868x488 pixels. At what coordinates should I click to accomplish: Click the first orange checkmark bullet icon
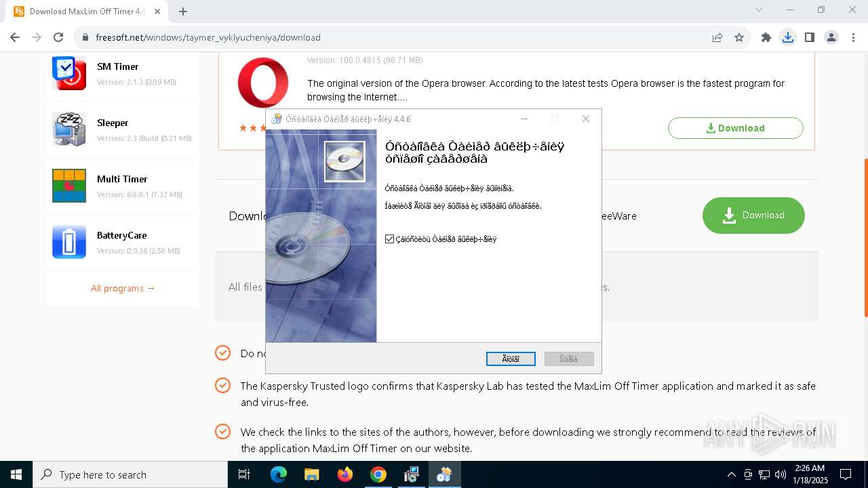coord(222,353)
